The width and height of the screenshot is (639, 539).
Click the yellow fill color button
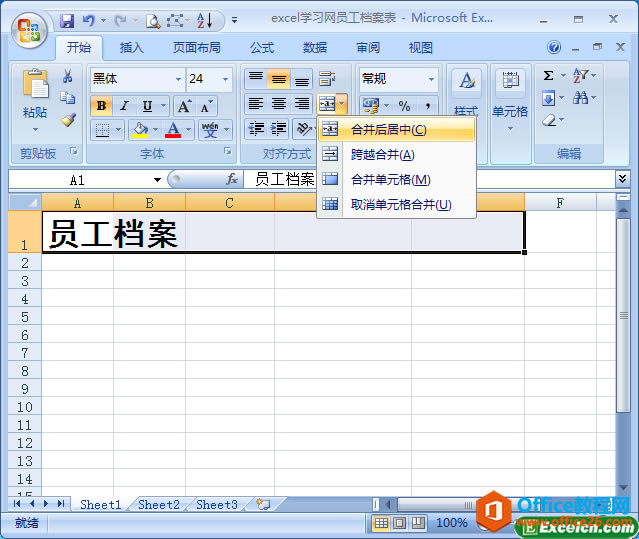tap(140, 130)
